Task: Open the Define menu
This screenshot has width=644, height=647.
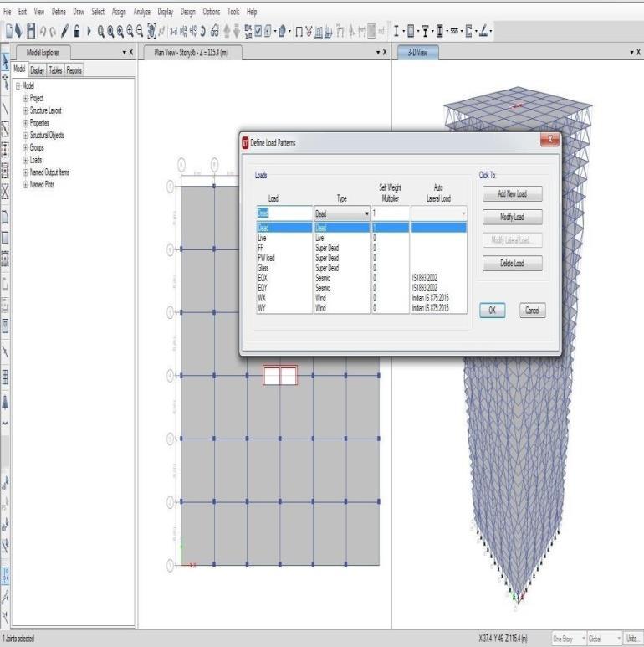Action: pyautogui.click(x=59, y=13)
